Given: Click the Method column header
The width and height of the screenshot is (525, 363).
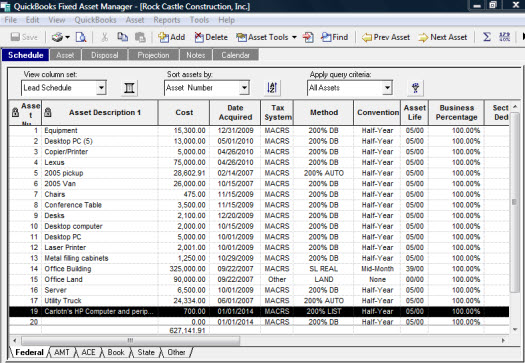Looking at the screenshot, I should (323, 113).
